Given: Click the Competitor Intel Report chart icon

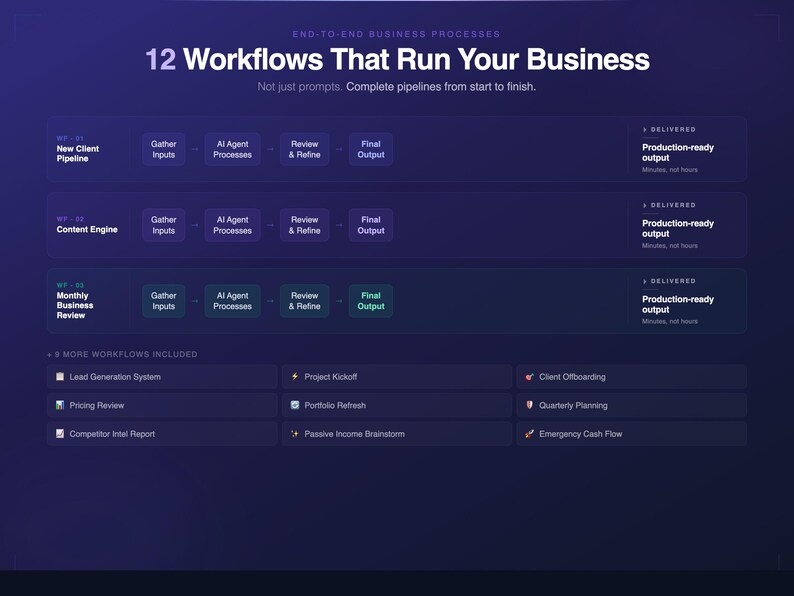Looking at the screenshot, I should coord(60,433).
